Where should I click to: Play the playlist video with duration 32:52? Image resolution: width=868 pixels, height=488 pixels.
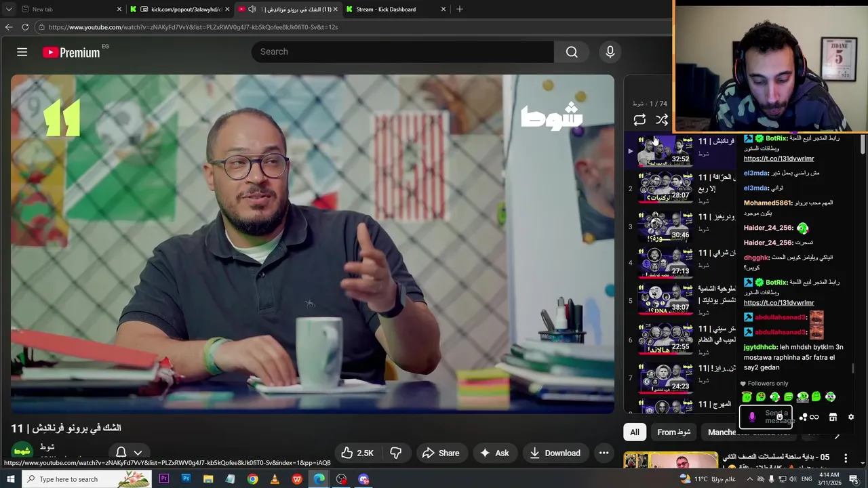[666, 151]
